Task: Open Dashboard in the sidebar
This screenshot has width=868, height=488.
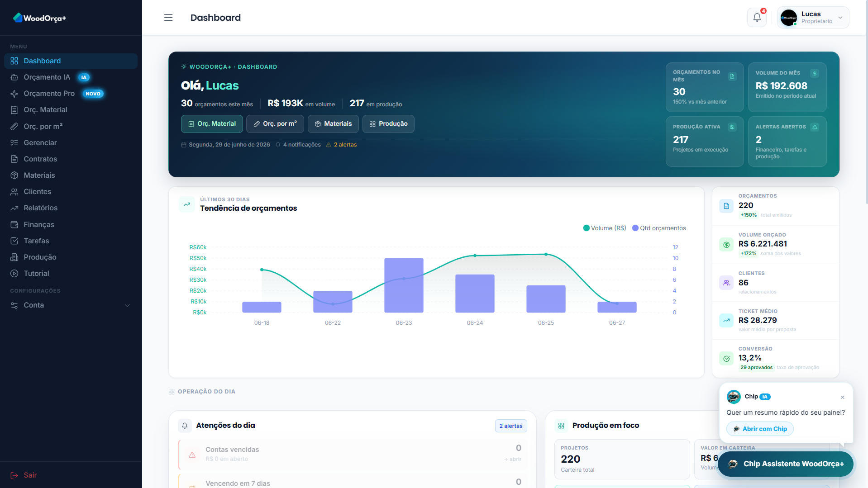Action: tap(71, 61)
